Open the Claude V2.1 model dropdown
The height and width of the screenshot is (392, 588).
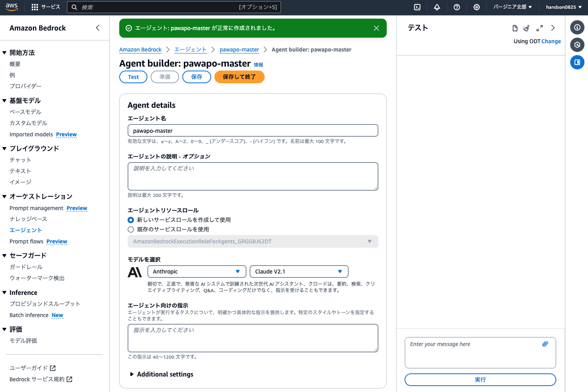pyautogui.click(x=299, y=272)
